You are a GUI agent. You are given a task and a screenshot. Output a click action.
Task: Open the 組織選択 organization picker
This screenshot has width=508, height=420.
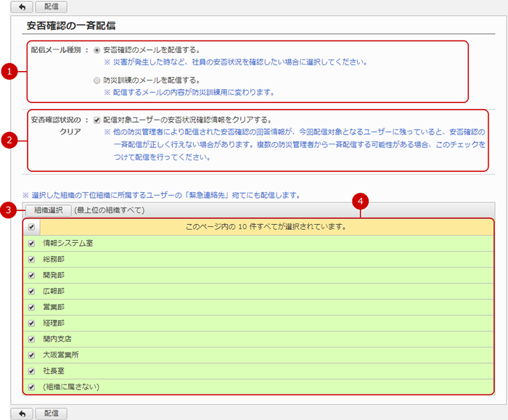(49, 210)
